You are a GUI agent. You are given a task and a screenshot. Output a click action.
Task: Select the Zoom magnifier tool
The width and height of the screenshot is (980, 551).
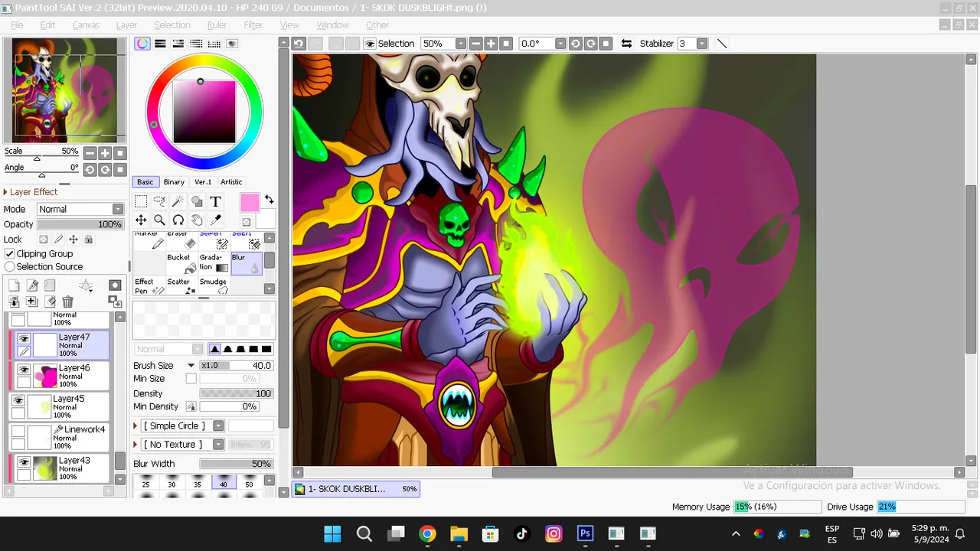pyautogui.click(x=159, y=220)
